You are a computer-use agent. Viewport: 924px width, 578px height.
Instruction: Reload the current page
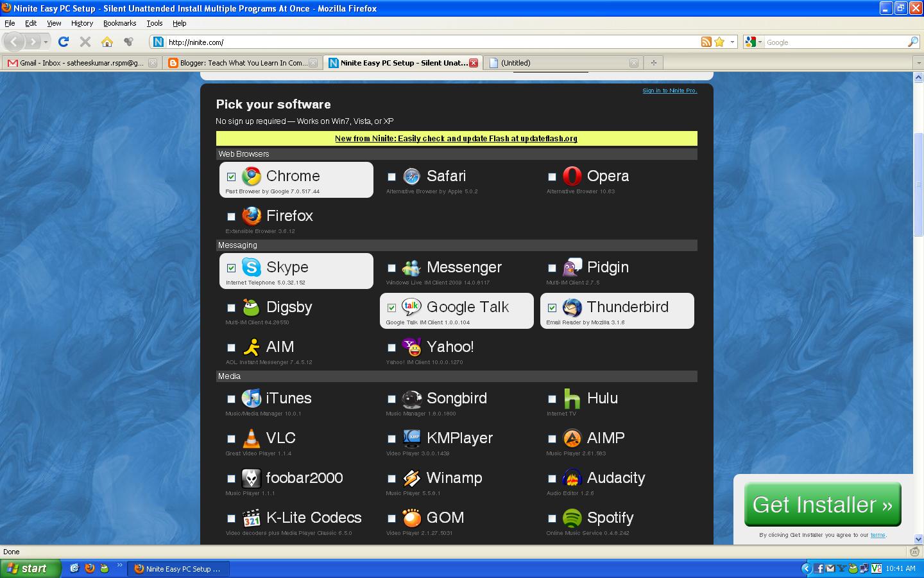pos(63,42)
